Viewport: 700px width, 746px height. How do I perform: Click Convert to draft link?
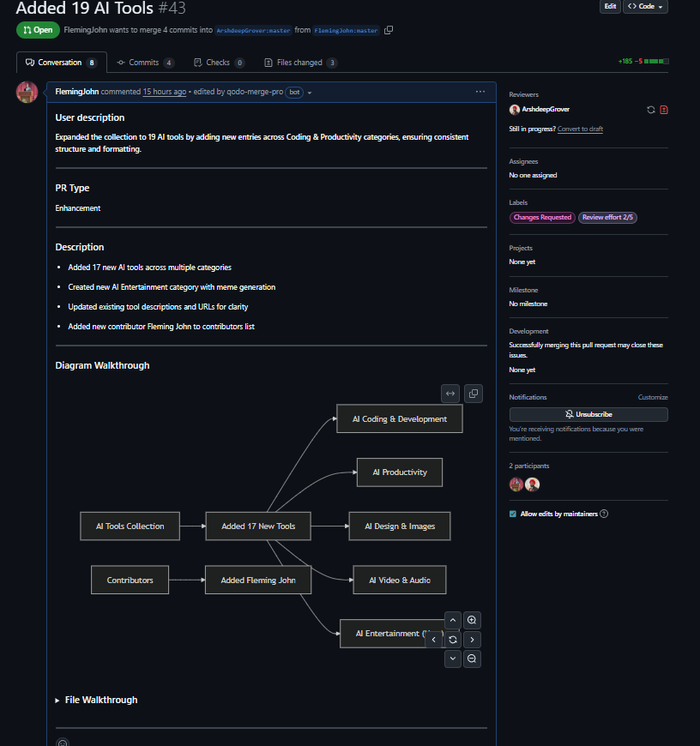[x=580, y=129]
